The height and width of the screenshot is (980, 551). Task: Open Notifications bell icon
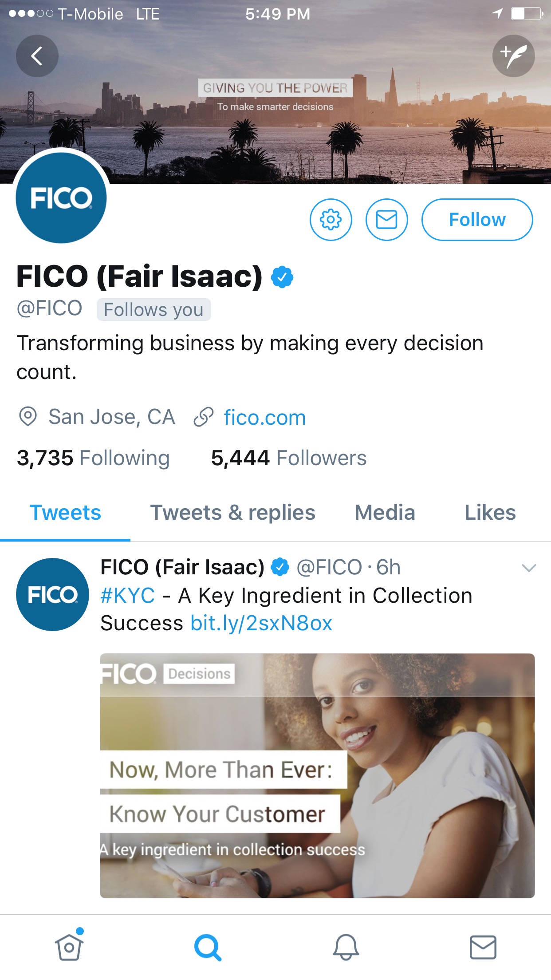346,947
